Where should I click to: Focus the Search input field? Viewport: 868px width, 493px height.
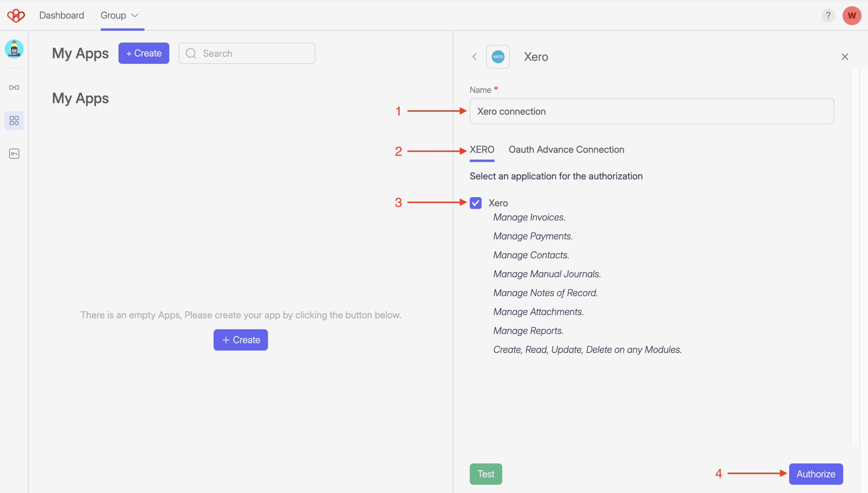click(x=247, y=53)
